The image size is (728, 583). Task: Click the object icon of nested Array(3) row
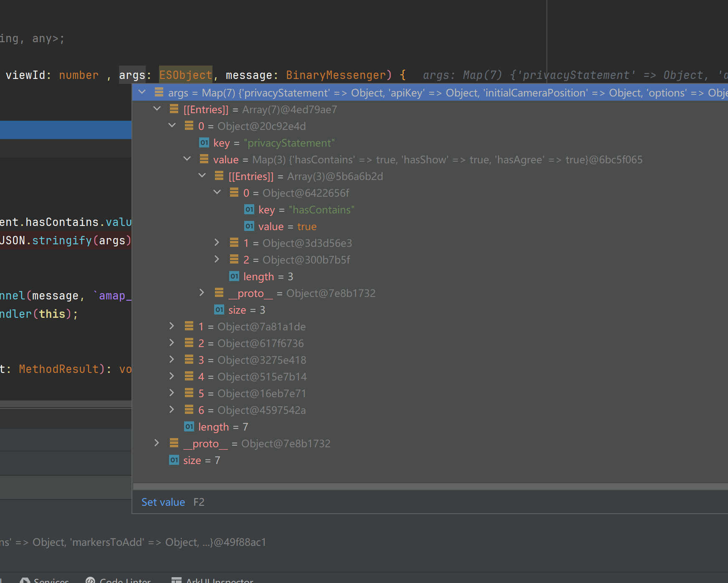[x=219, y=175]
